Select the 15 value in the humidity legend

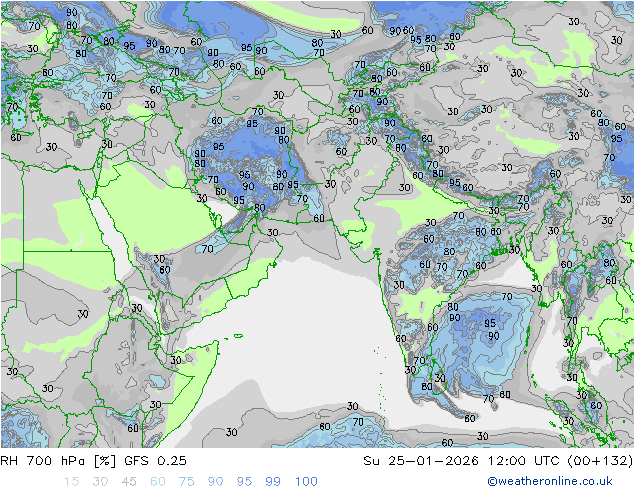pos(71,482)
